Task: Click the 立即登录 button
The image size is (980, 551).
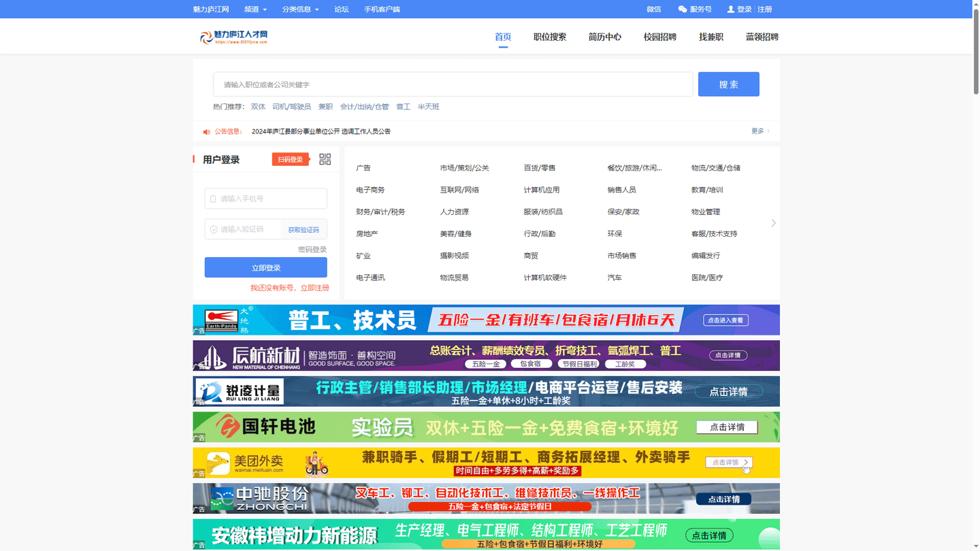Action: click(266, 267)
